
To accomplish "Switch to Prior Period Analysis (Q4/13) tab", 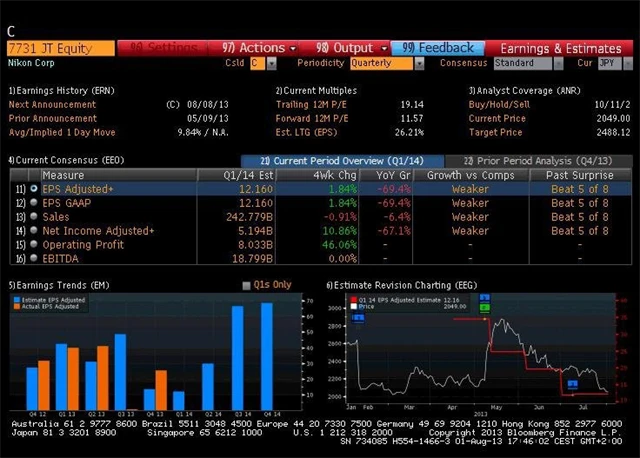I will point(538,161).
